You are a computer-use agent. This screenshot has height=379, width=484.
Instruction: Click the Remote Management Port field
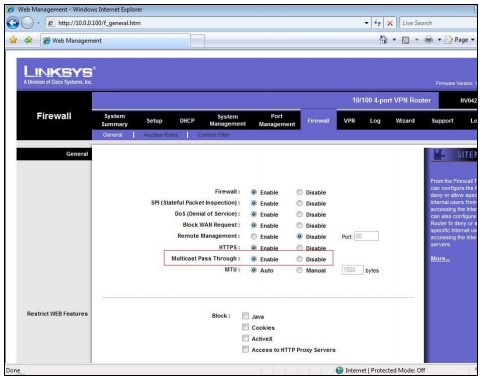(366, 236)
